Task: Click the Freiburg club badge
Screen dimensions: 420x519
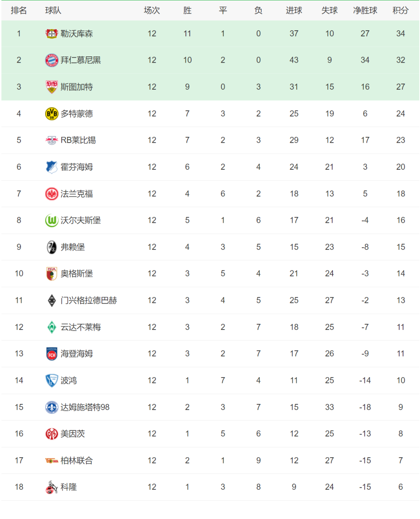Action: pos(51,247)
